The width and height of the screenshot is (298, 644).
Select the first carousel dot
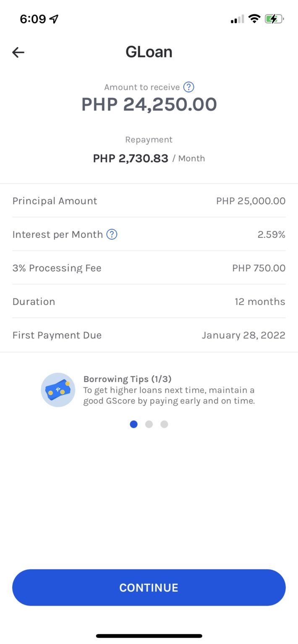tap(133, 424)
